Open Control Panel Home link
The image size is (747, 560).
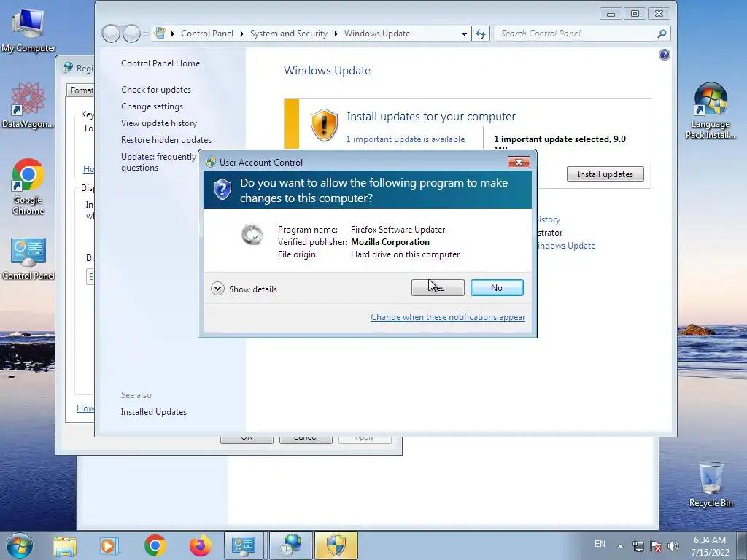tap(160, 63)
